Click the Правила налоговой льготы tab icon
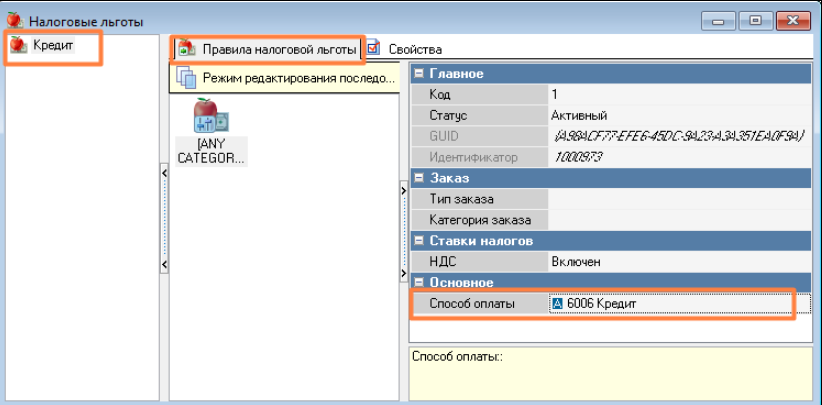This screenshot has width=822, height=405. (x=186, y=49)
